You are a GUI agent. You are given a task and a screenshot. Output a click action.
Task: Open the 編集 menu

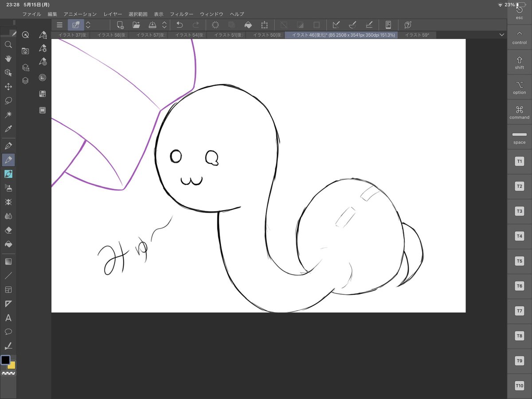52,14
